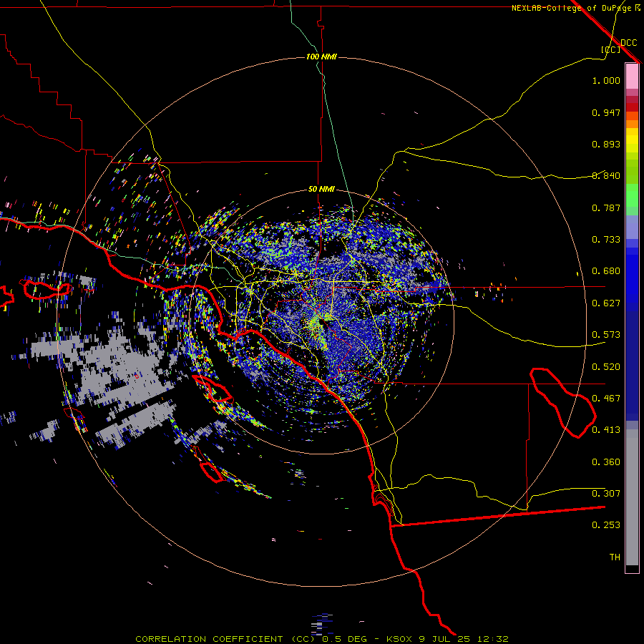Click CORRELATION COEFFICIENT in the footer caption

coord(209,639)
